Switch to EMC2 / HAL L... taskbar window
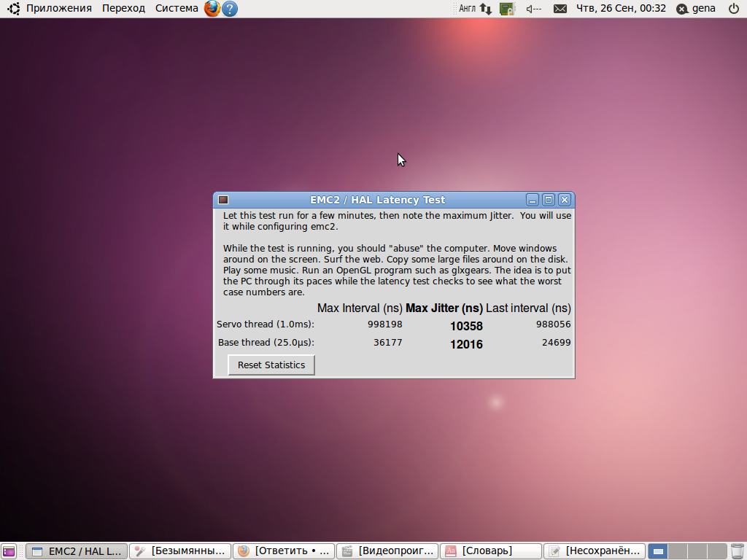747x560 pixels. [77, 551]
